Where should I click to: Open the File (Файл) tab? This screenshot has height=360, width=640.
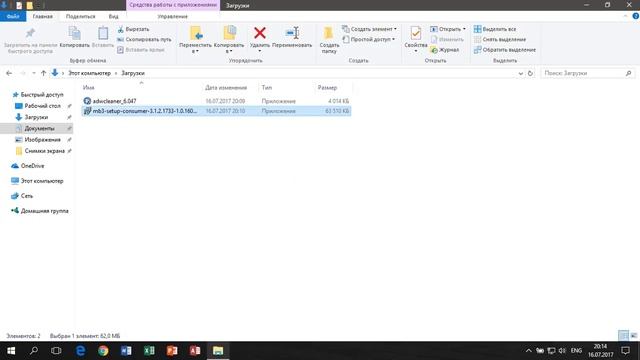13,16
